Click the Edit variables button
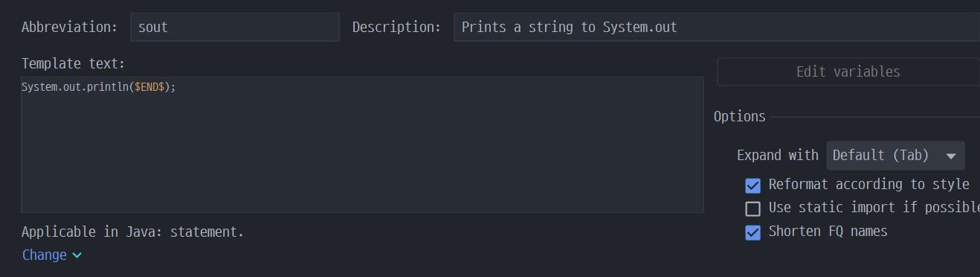The width and height of the screenshot is (980, 277). (x=848, y=72)
